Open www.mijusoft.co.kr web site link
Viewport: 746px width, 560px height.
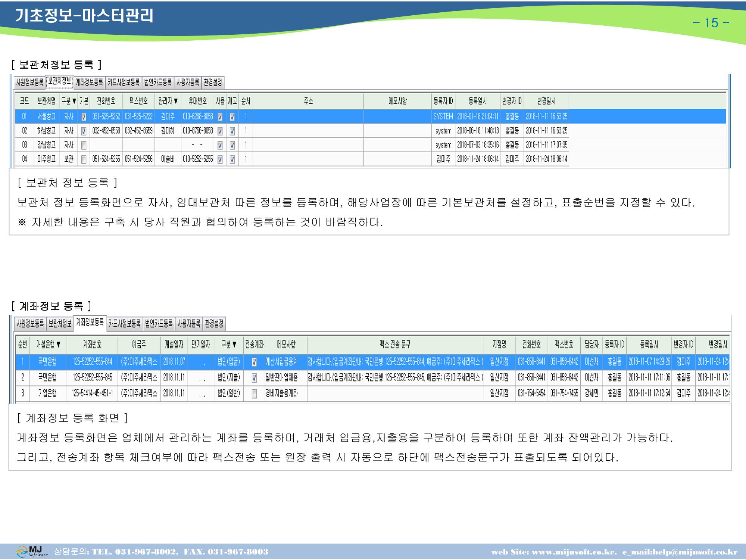pos(574,552)
